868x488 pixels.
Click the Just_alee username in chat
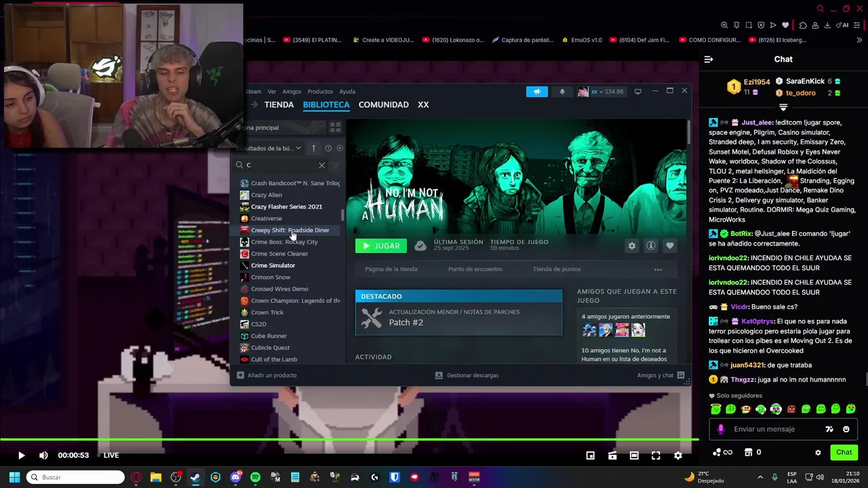click(x=757, y=123)
